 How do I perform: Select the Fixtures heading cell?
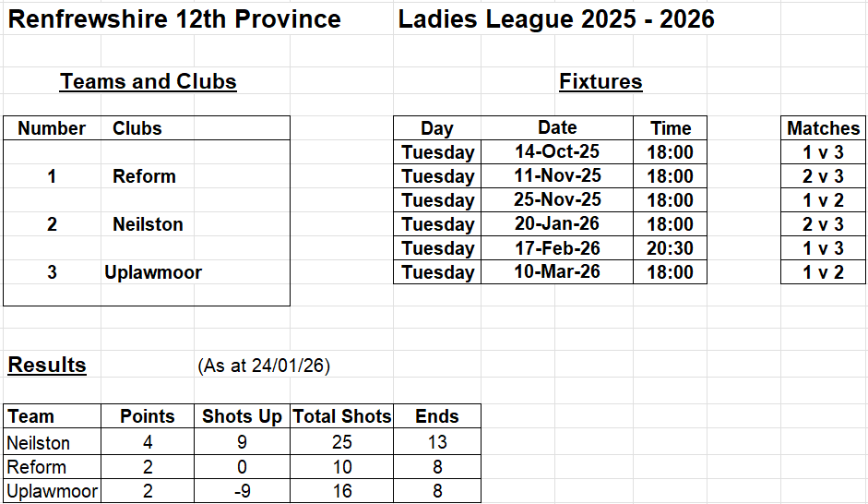click(x=600, y=82)
